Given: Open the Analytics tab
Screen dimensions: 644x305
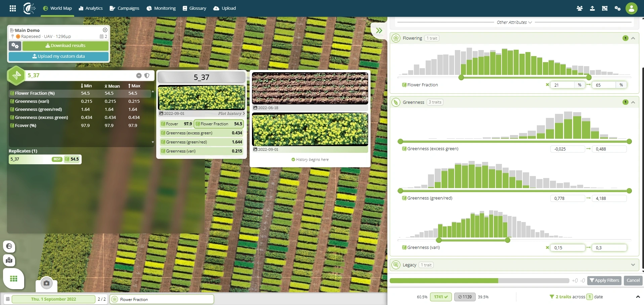Looking at the screenshot, I should tap(91, 8).
